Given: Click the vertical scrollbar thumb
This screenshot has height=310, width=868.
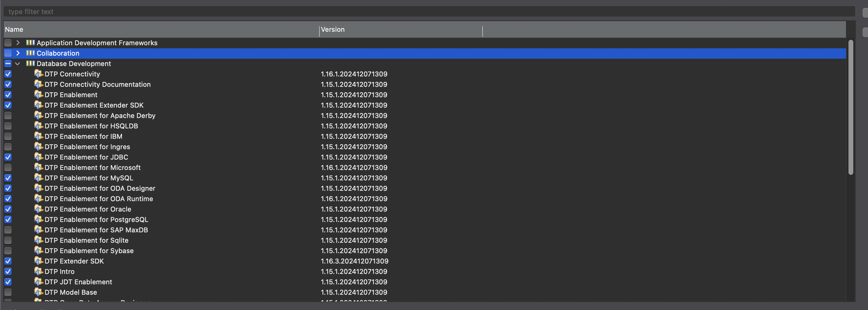Looking at the screenshot, I should [851, 107].
